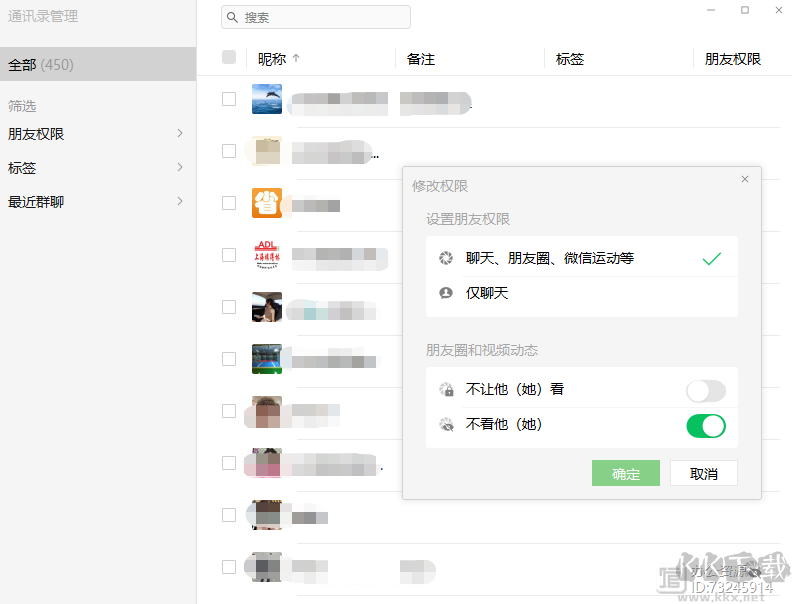This screenshot has width=792, height=604.
Task: Maximize the 通讯录管理 window
Action: click(745, 10)
